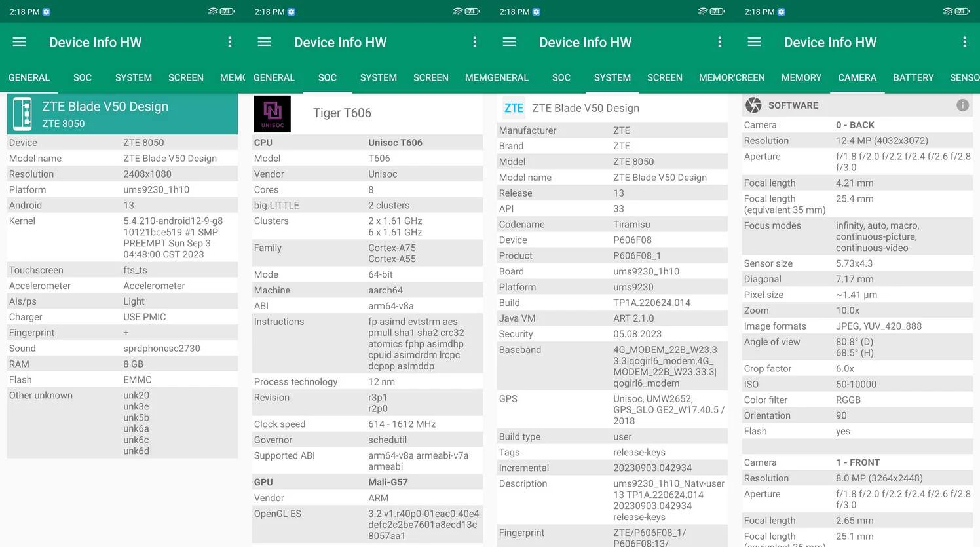
Task: Select SOC tab in first screen
Action: pyautogui.click(x=83, y=77)
